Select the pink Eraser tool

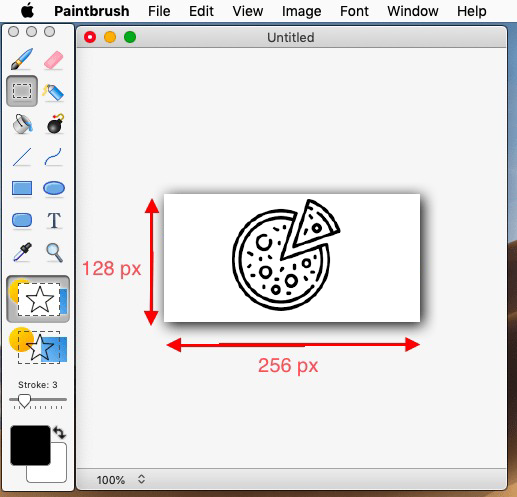coord(54,60)
